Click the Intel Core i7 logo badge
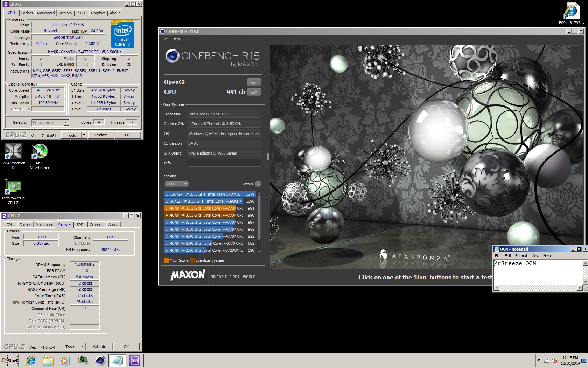Screen dimensions: 588x368 tap(122, 34)
